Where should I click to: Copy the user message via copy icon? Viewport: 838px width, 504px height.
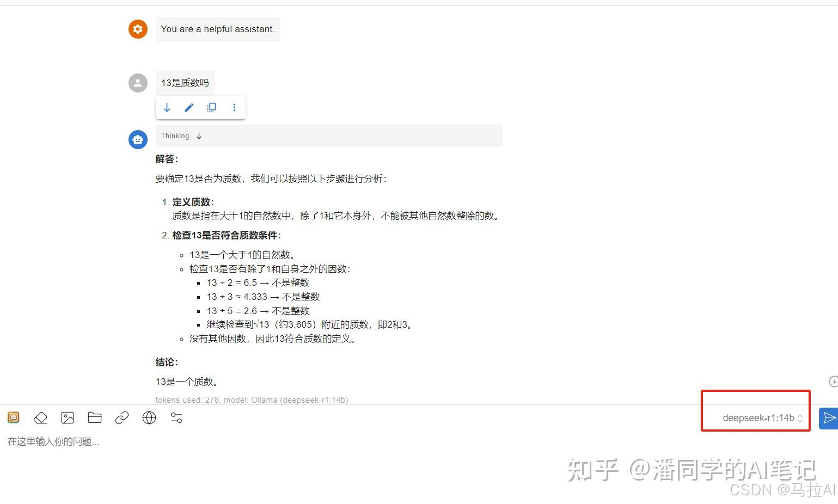[212, 108]
